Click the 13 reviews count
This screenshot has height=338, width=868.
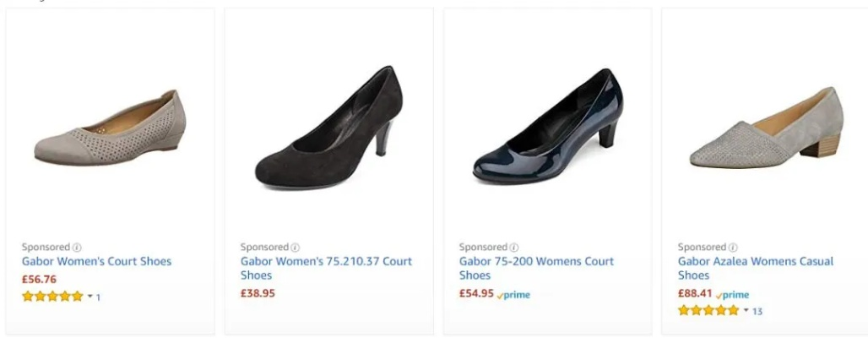tap(757, 311)
